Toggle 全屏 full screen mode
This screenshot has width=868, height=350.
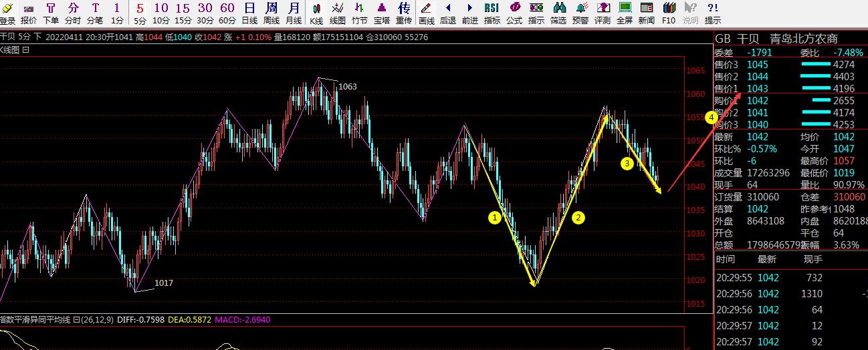[625, 13]
